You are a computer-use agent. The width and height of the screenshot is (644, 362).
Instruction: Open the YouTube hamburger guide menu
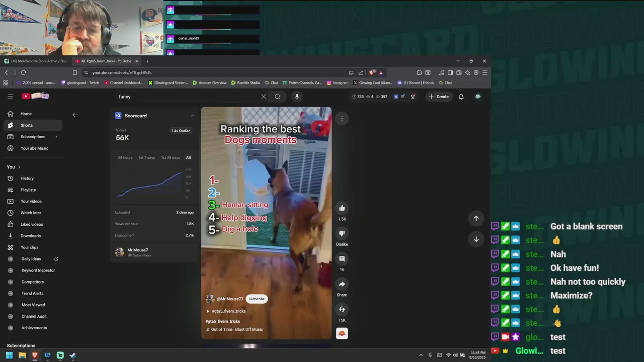pos(10,97)
